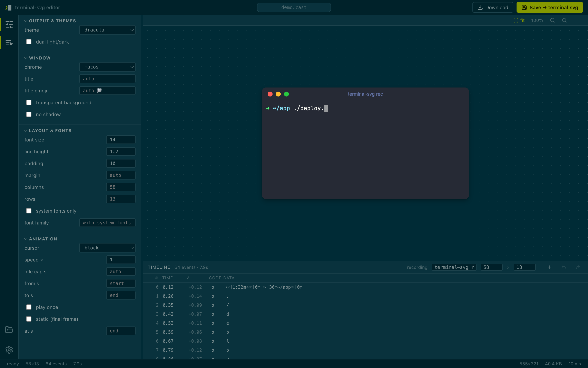Click the font size field
Screen dimensions: 588x368
(121, 140)
